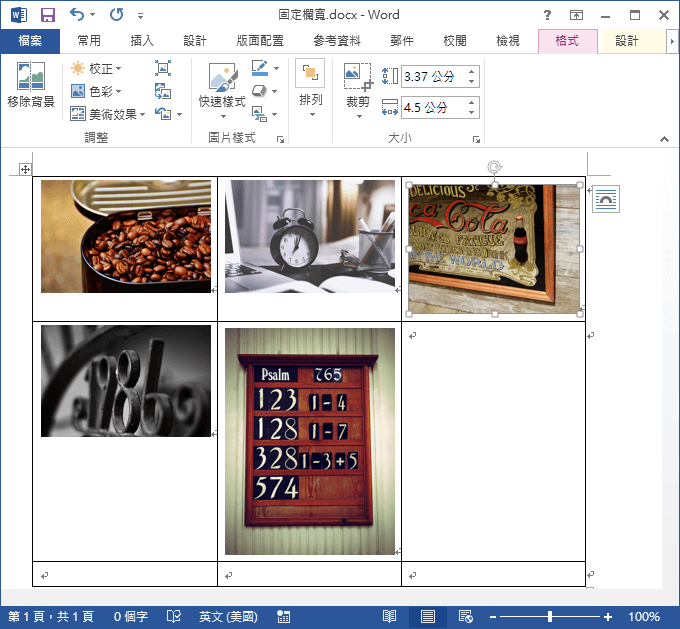Viewport: 680px width, 629px height.
Task: Increase picture height with up stepper
Action: point(472,71)
